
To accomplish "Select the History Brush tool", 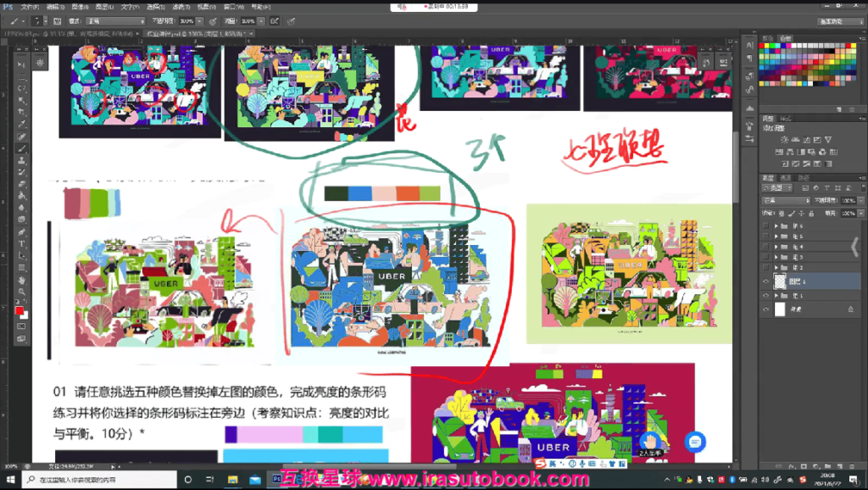I will click(x=21, y=172).
